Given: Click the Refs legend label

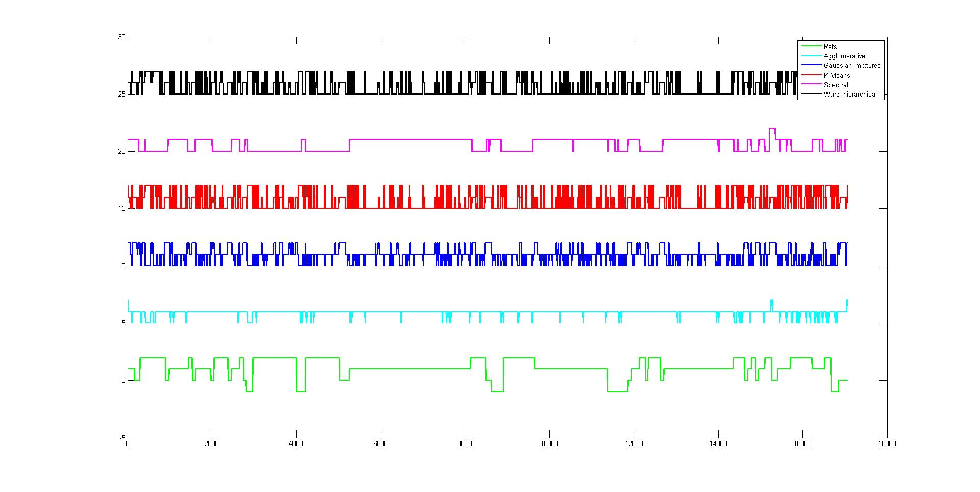Looking at the screenshot, I should [830, 46].
